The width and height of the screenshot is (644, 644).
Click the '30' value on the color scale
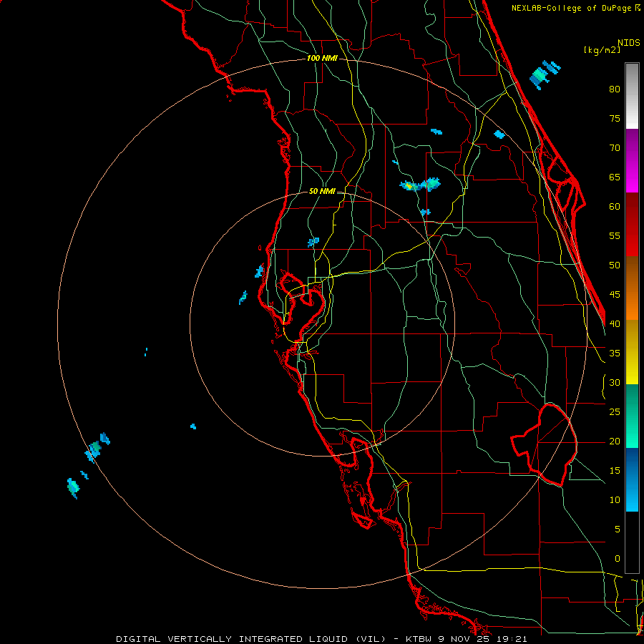tap(615, 382)
